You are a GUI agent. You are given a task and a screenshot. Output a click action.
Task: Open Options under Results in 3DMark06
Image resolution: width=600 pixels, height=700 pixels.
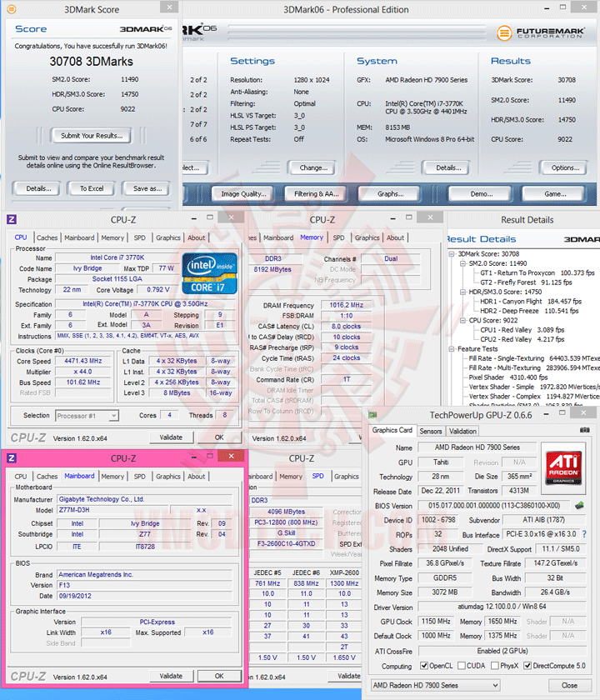(565, 167)
